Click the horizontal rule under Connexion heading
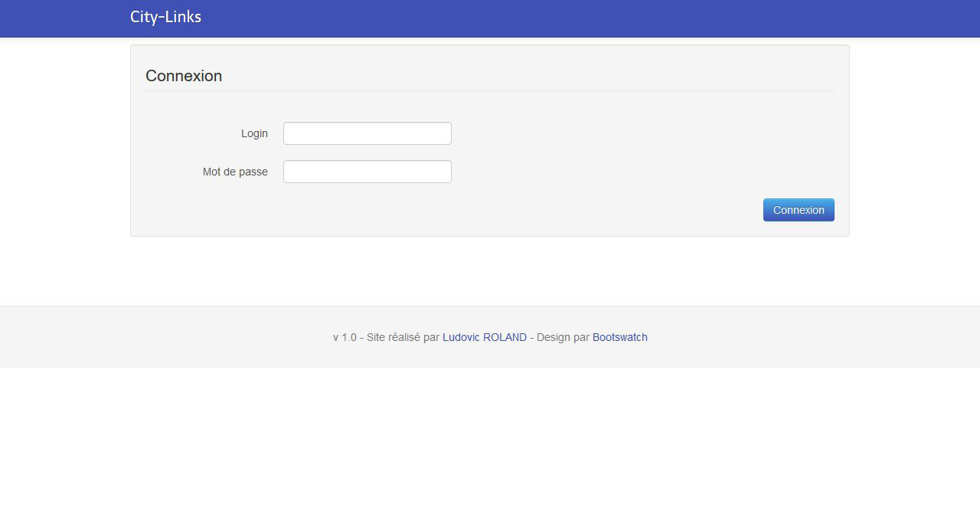This screenshot has width=980, height=508. tap(490, 90)
